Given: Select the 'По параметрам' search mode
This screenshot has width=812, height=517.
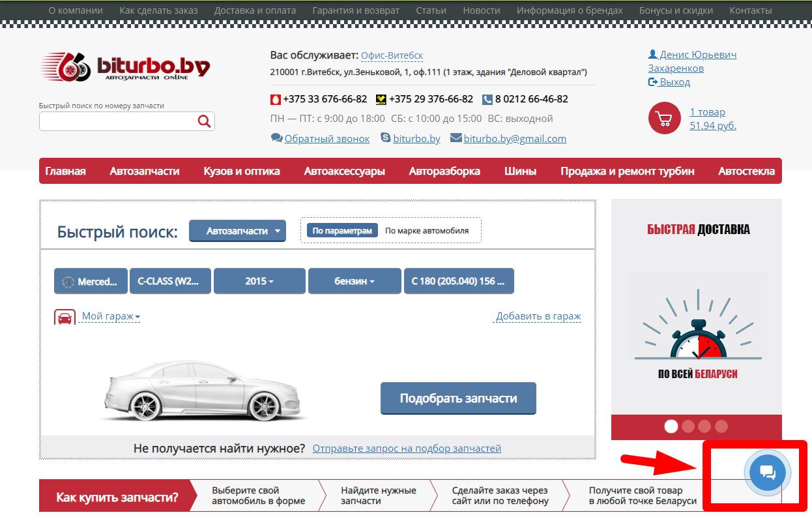Looking at the screenshot, I should [342, 231].
